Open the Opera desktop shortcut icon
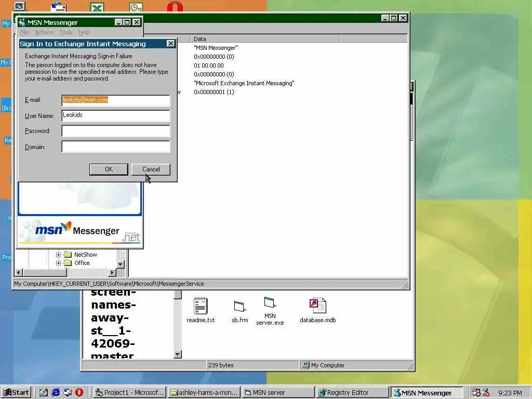This screenshot has width=532, height=399. coord(175,6)
